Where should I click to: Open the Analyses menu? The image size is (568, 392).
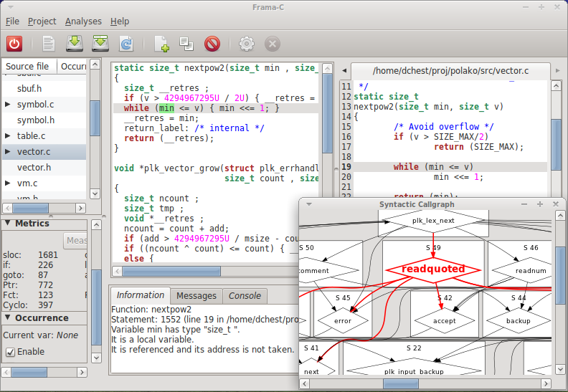point(83,21)
